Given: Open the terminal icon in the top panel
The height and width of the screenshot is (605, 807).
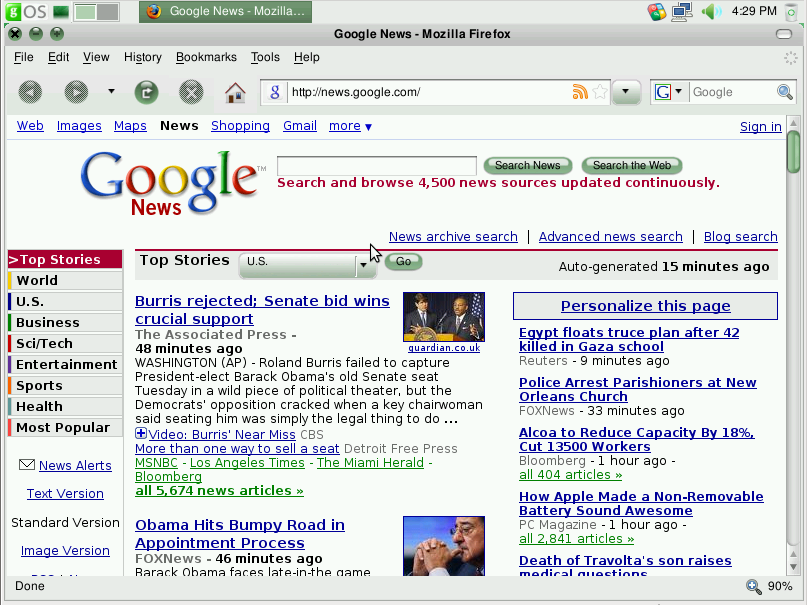Looking at the screenshot, I should point(61,11).
